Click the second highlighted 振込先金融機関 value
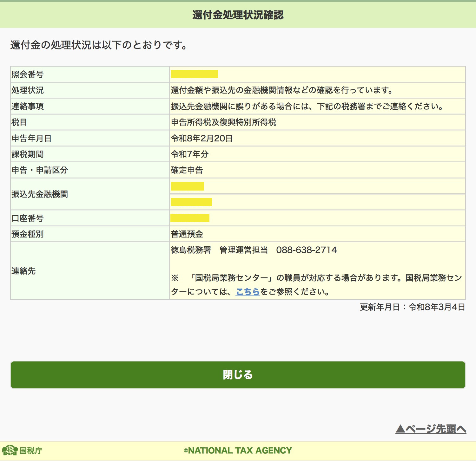This screenshot has height=461, width=476. (191, 202)
